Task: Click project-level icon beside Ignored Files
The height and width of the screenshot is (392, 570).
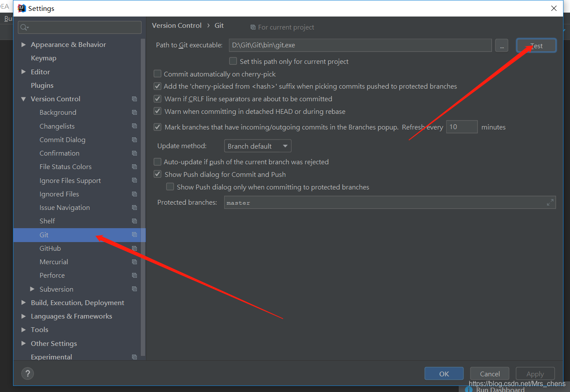Action: (135, 194)
